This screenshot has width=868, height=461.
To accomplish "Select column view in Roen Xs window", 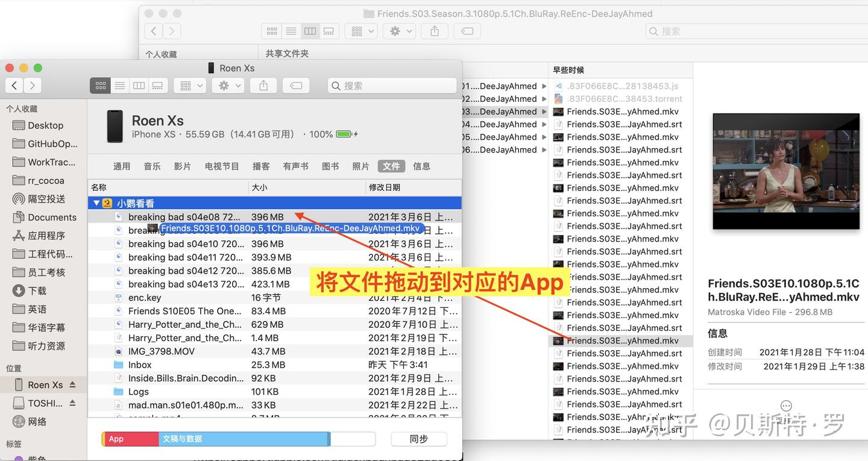I will point(139,86).
